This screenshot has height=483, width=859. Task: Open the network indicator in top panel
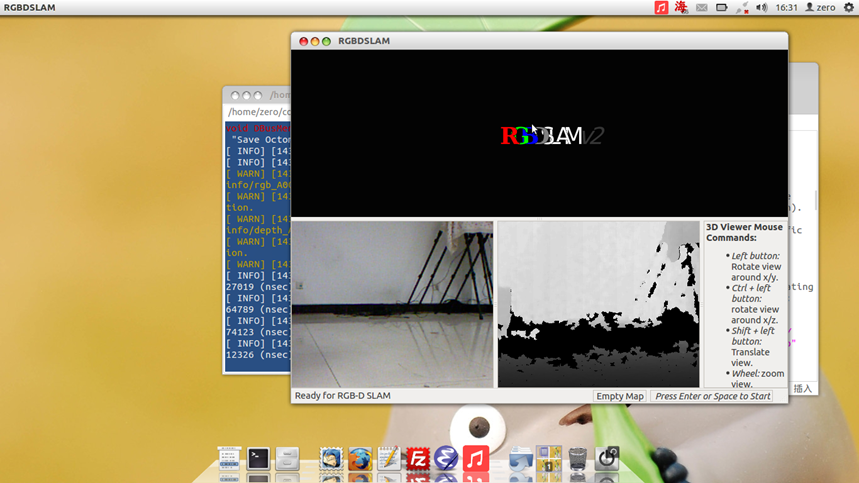point(742,8)
